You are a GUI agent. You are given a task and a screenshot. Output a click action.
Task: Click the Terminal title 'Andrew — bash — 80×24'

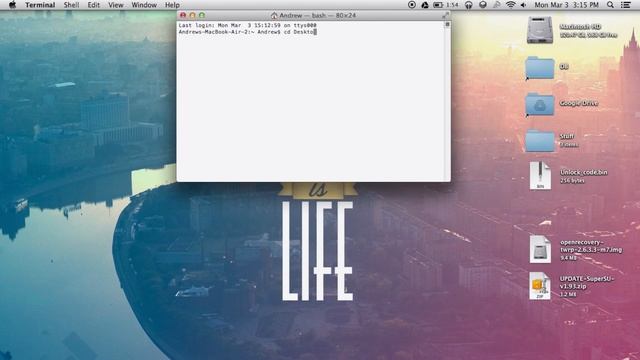[318, 16]
